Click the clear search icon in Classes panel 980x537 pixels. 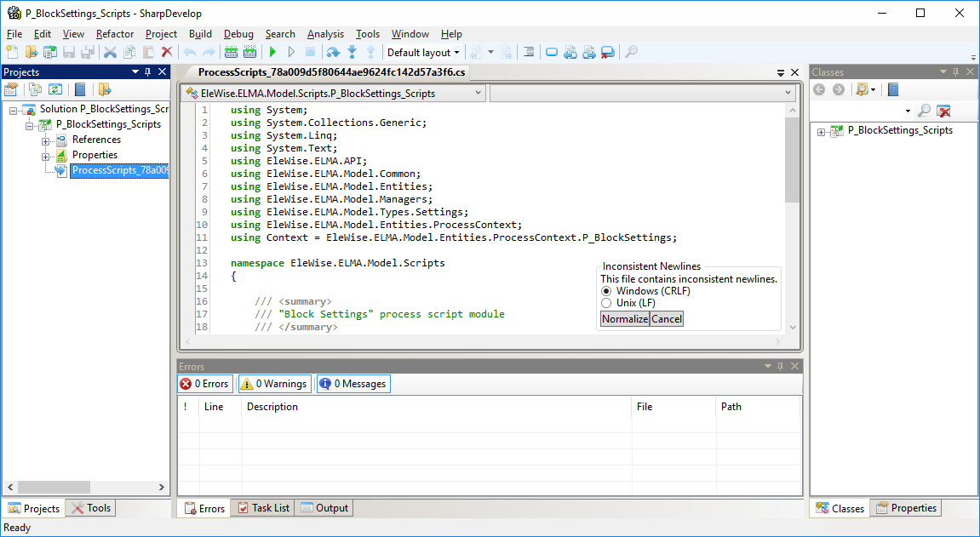(943, 111)
